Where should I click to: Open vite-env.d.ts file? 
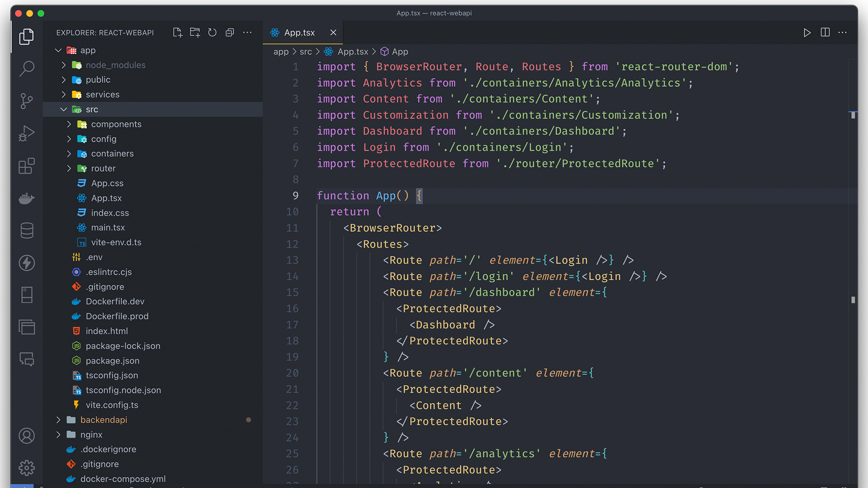point(153,242)
